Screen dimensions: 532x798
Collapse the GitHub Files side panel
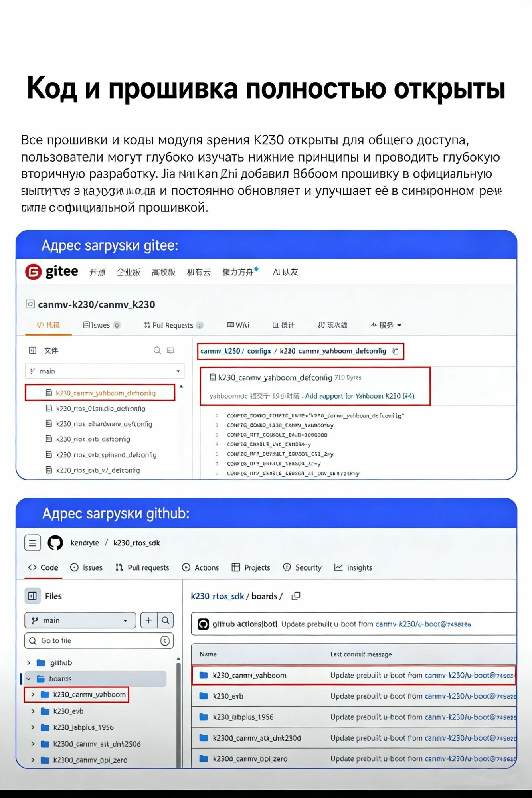click(33, 596)
